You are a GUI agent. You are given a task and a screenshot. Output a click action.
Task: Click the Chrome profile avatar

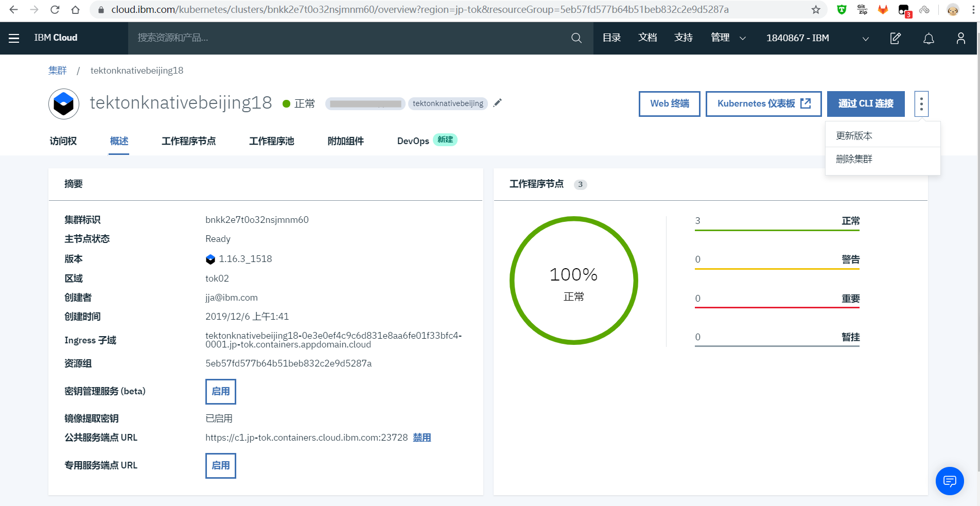[x=953, y=10]
